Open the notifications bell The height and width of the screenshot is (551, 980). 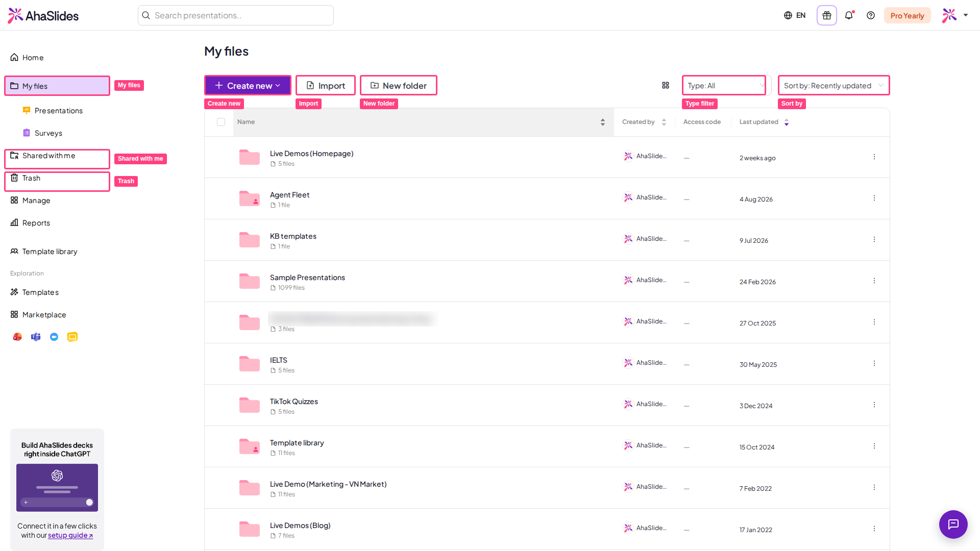point(849,15)
